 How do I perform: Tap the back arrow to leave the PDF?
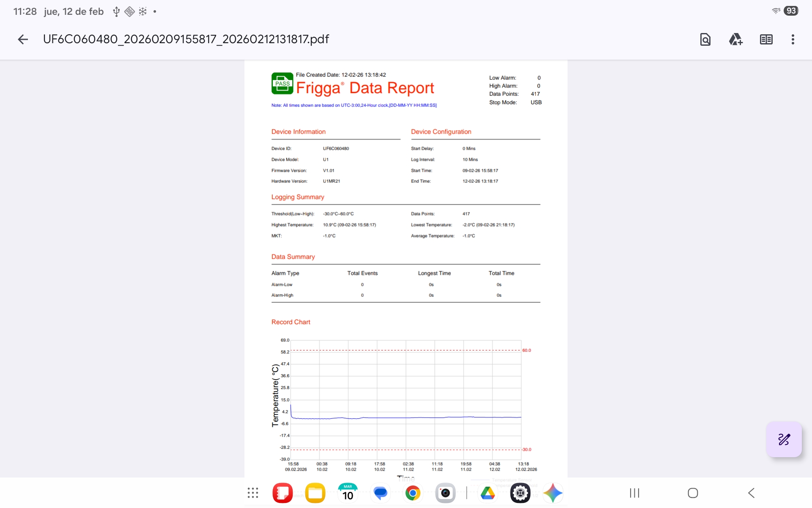(x=23, y=39)
